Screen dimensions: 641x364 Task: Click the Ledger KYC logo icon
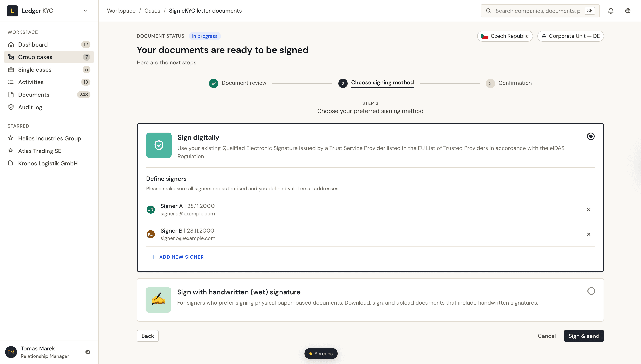12,11
